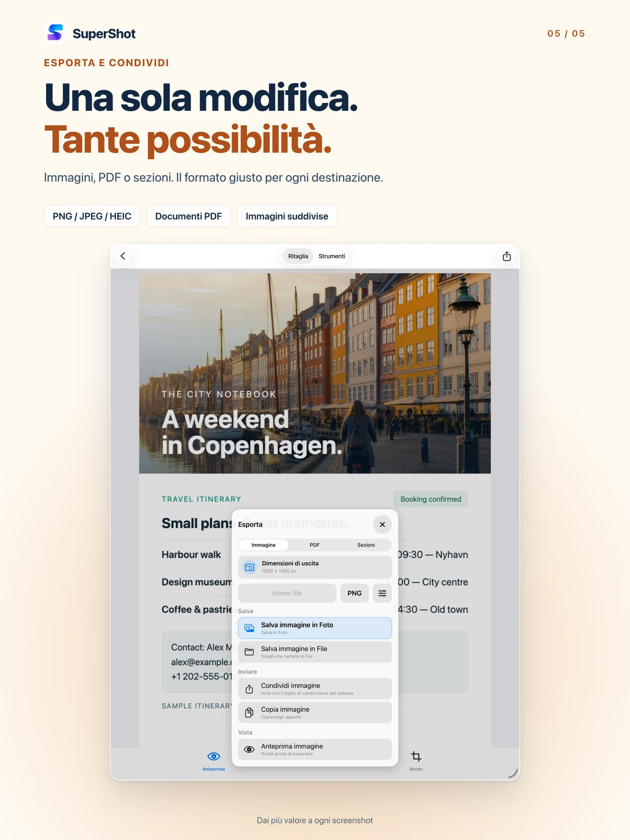Open the export options sliders icon
Viewport: 630px width, 840px height.
pyautogui.click(x=382, y=593)
